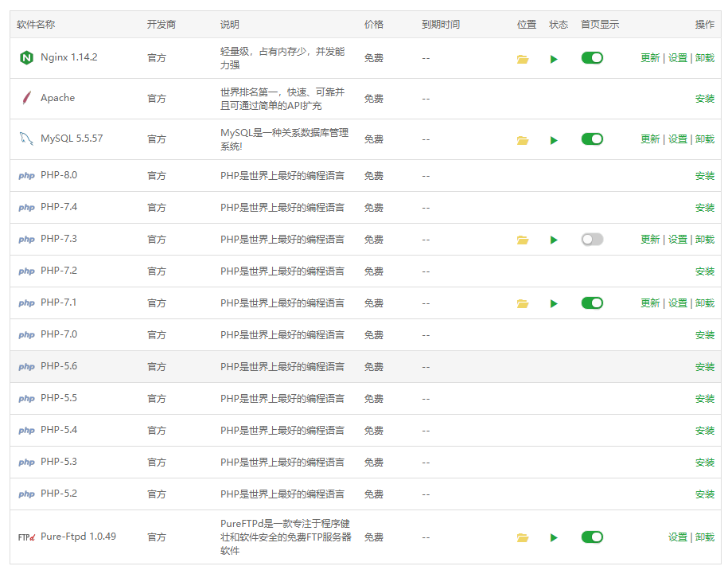Install PHP-8.0 via 安装
This screenshot has width=728, height=570.
(x=705, y=176)
